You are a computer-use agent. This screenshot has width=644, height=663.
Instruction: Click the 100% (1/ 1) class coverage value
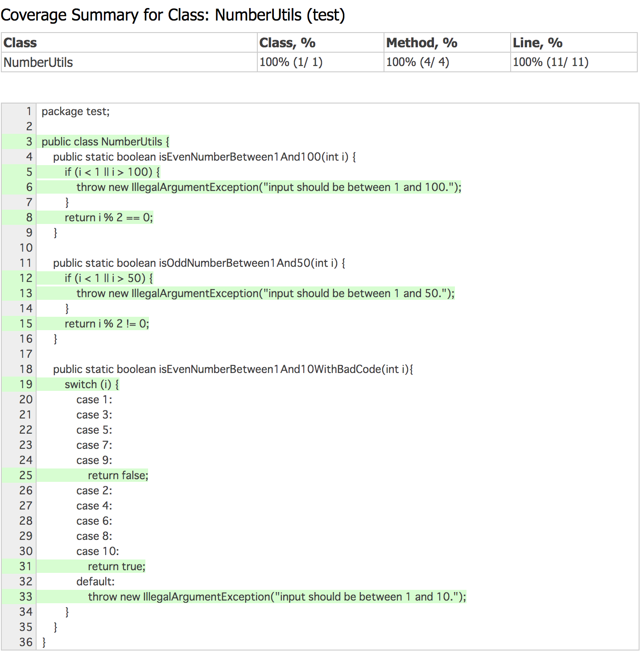[291, 62]
